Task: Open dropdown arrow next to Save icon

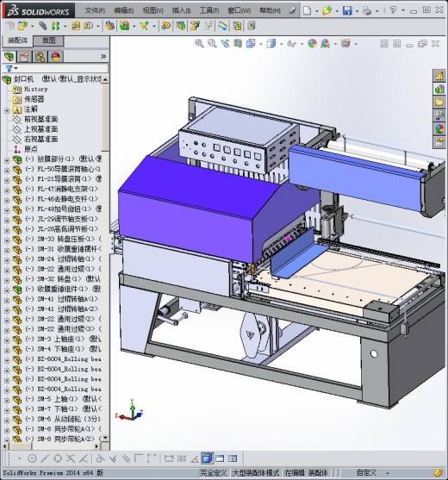Action: (357, 11)
